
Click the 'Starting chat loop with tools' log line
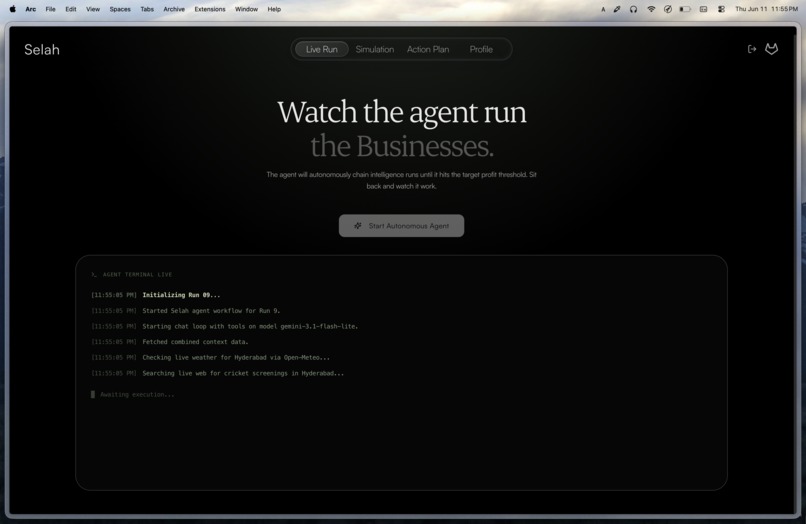pyautogui.click(x=250, y=326)
